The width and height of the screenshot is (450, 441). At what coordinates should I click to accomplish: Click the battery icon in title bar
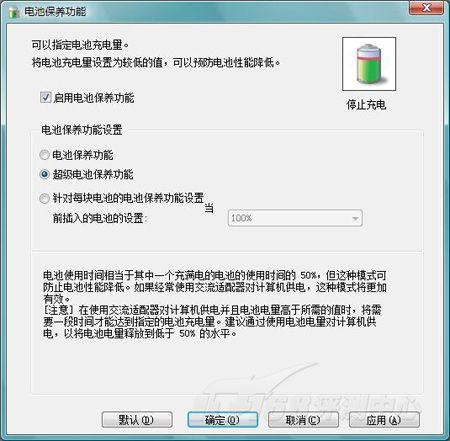(14, 12)
